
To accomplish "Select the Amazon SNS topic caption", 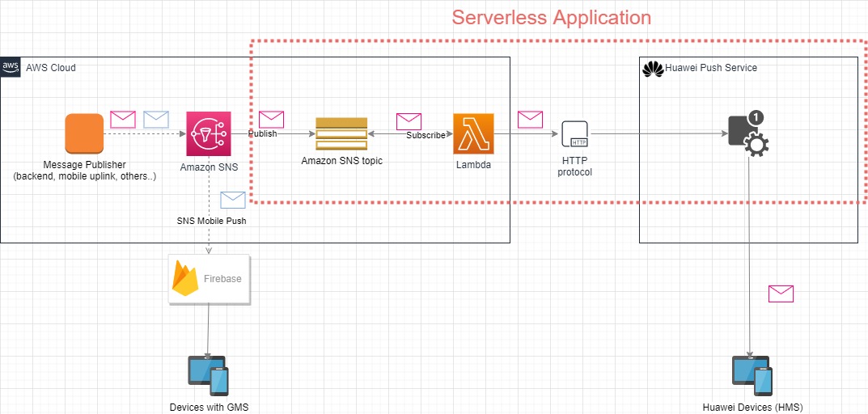I will [341, 161].
